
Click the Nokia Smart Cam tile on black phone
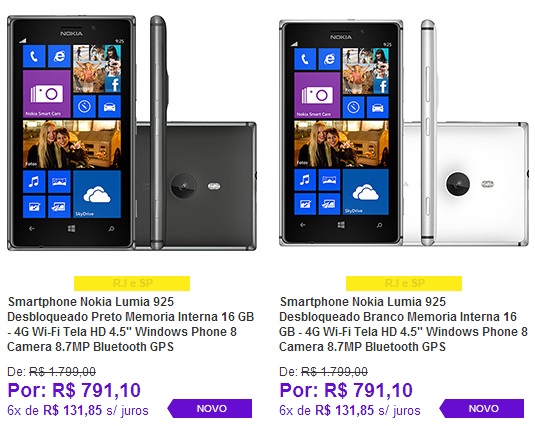tap(47, 94)
